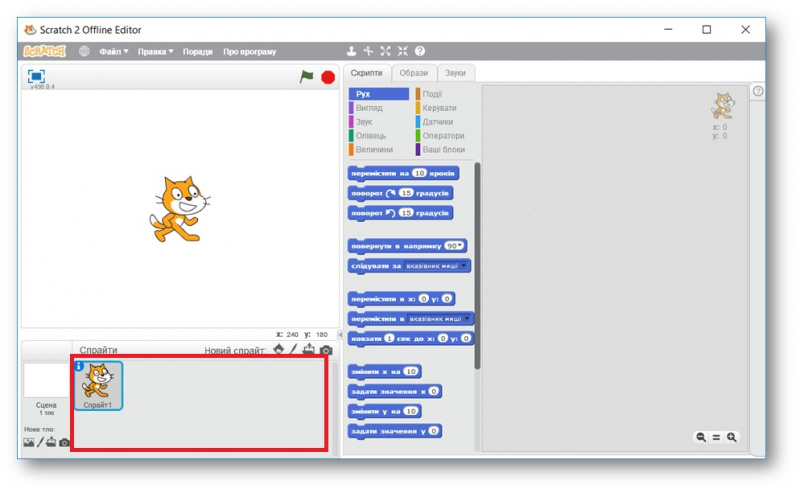Zoom out of the scripts area

[x=701, y=437]
